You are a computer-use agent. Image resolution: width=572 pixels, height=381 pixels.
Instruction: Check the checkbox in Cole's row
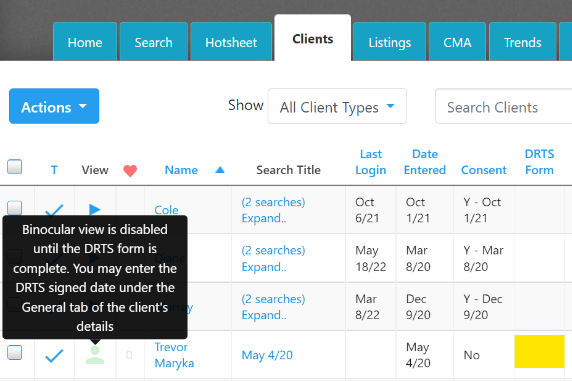15,208
